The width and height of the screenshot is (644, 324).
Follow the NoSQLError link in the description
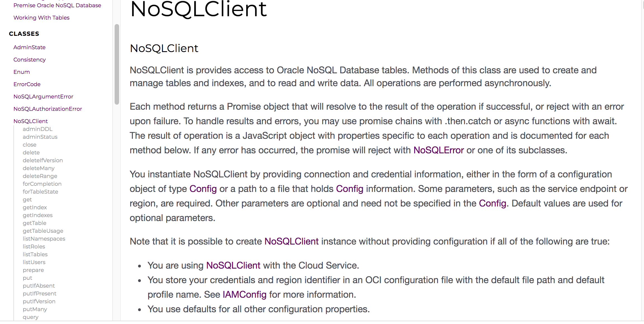tap(439, 150)
